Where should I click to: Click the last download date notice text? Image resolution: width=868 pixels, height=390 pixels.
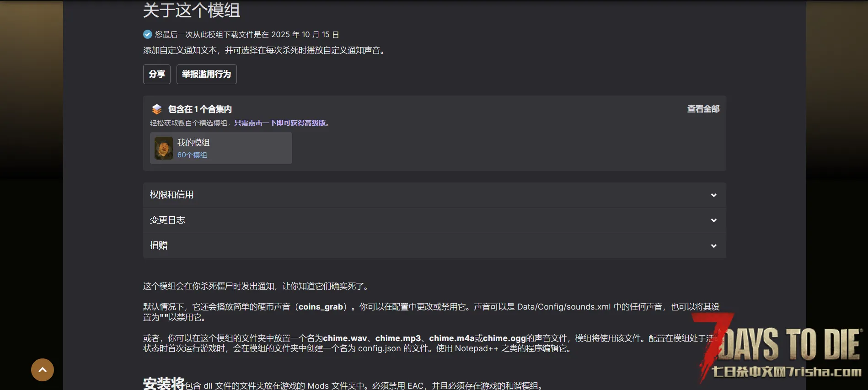pos(247,35)
